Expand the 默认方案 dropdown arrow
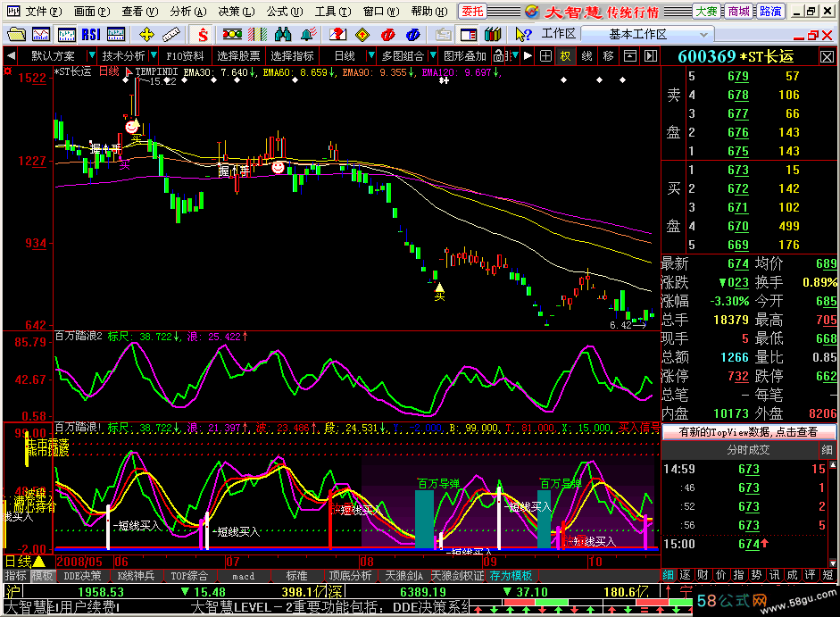840x617 pixels. (x=92, y=55)
